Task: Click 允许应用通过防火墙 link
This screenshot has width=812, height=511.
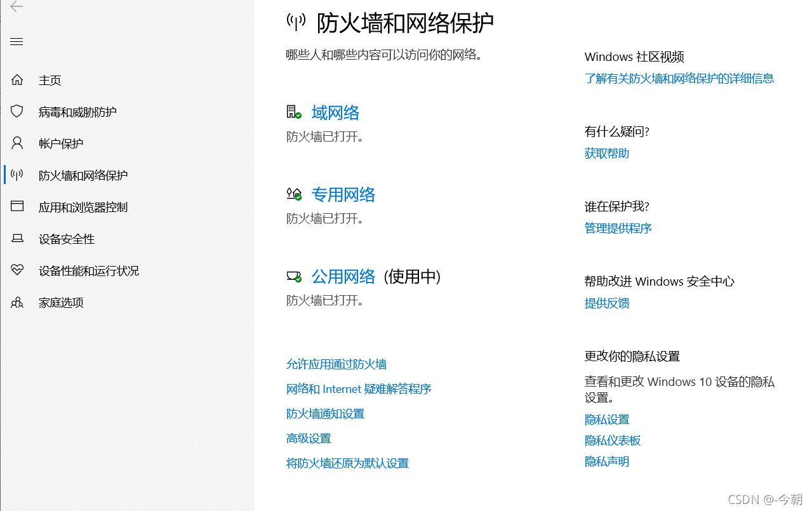Action: (336, 364)
